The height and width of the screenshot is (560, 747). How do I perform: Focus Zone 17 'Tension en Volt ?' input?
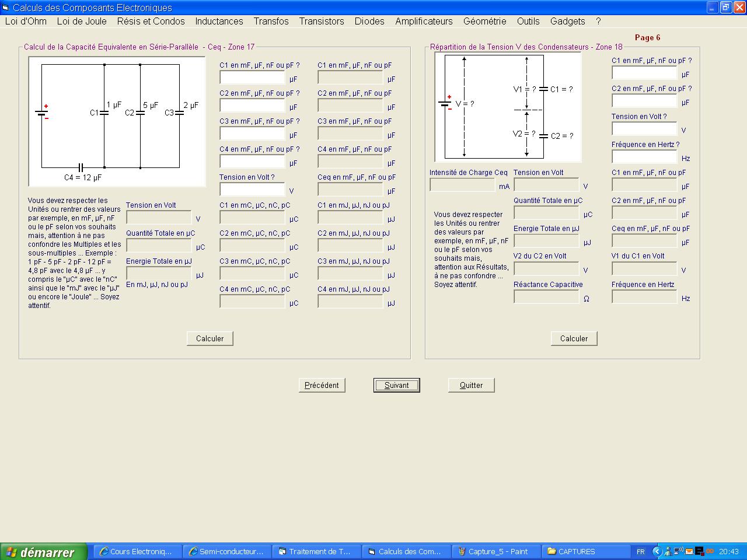(252, 190)
